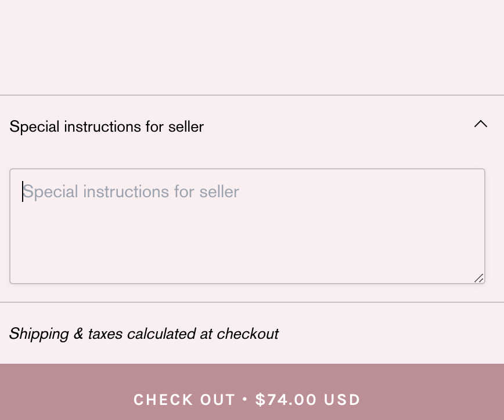
Task: Click the $74.00 USD total on checkout
Action: [x=308, y=400]
